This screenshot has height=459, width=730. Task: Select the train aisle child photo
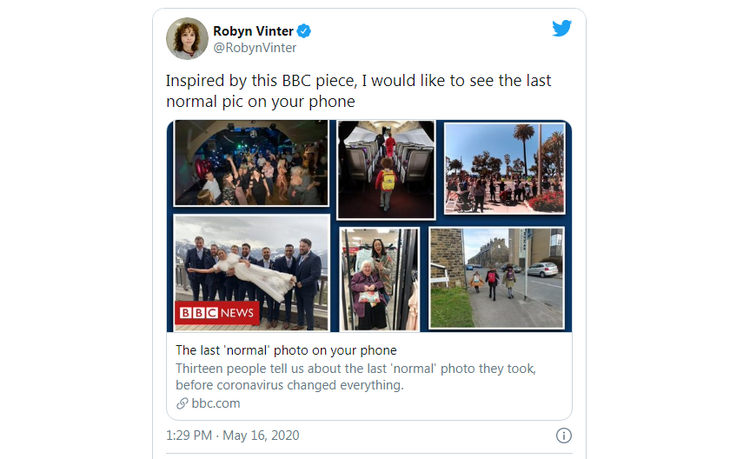click(385, 168)
